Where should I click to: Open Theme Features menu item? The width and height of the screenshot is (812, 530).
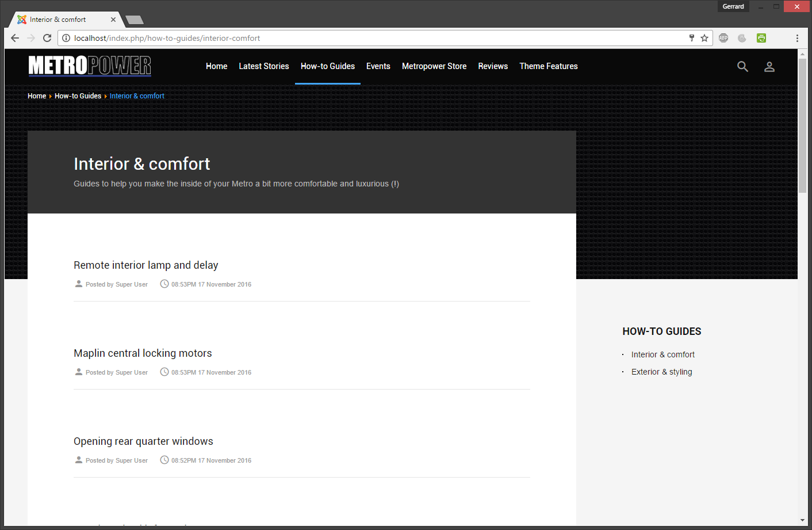click(x=549, y=66)
